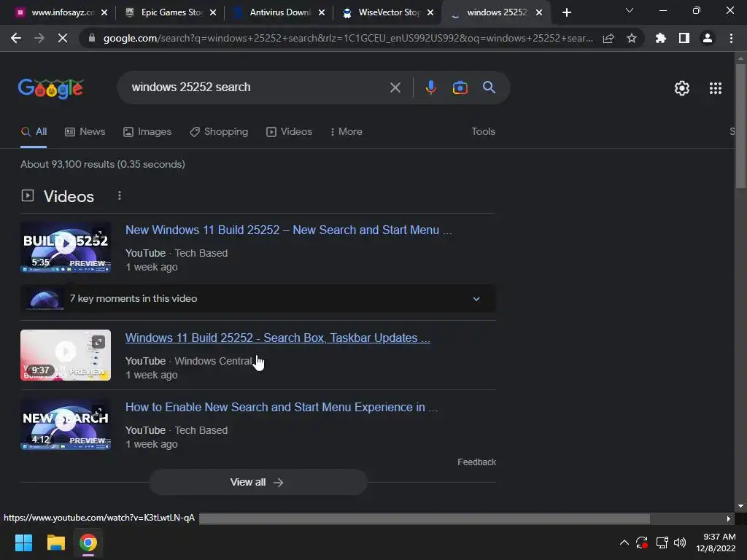Play the NEW SEARCH video thumbnail
The image size is (747, 560).
tap(66, 425)
